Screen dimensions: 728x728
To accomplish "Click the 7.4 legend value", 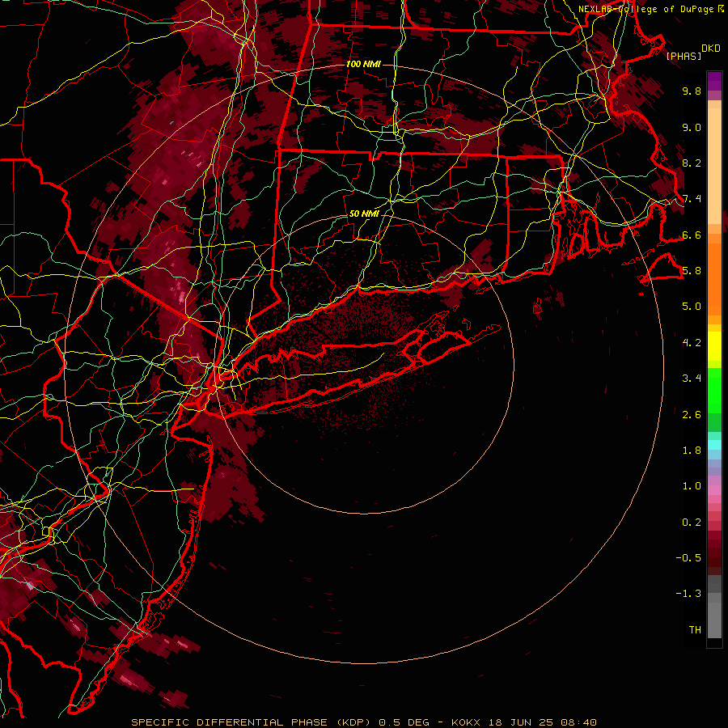I will tap(692, 199).
